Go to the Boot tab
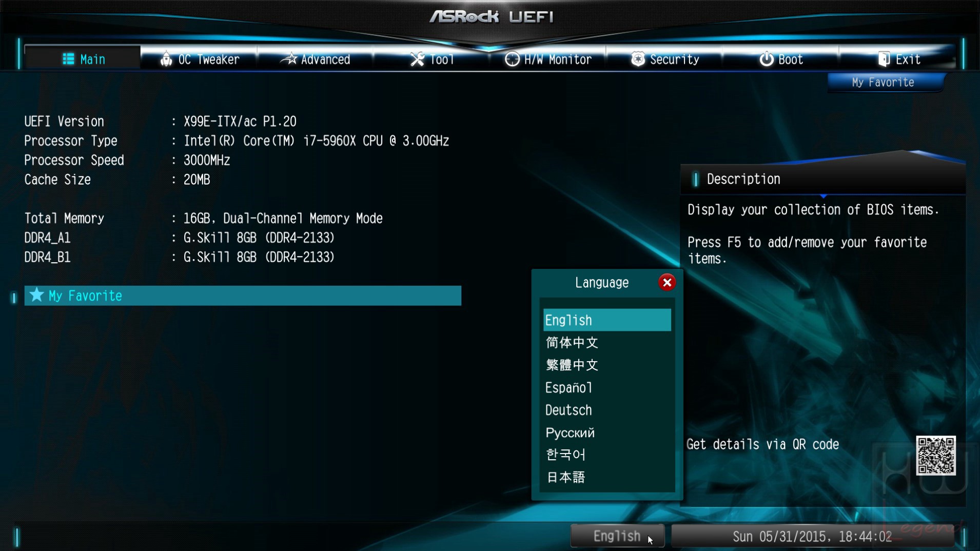The width and height of the screenshot is (980, 551). click(781, 59)
